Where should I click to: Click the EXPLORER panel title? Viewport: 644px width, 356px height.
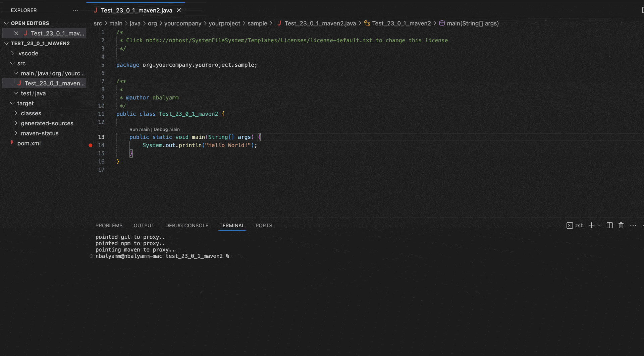[24, 10]
